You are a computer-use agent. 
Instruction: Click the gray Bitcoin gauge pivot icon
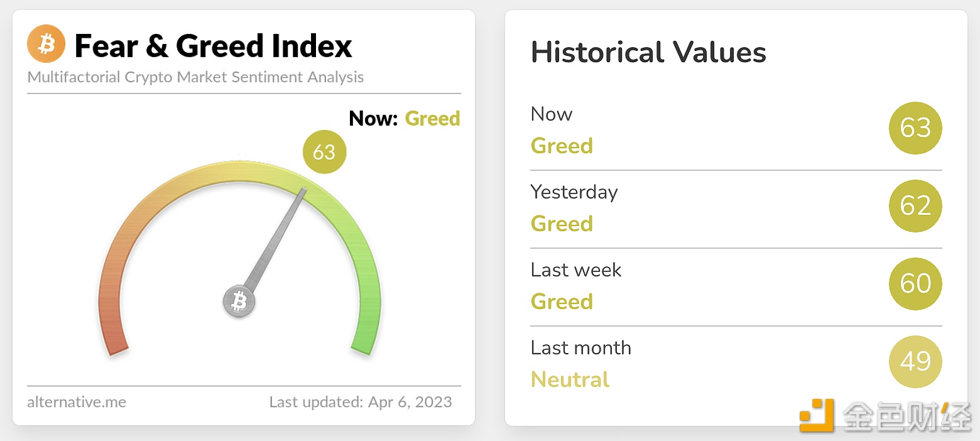pyautogui.click(x=239, y=302)
